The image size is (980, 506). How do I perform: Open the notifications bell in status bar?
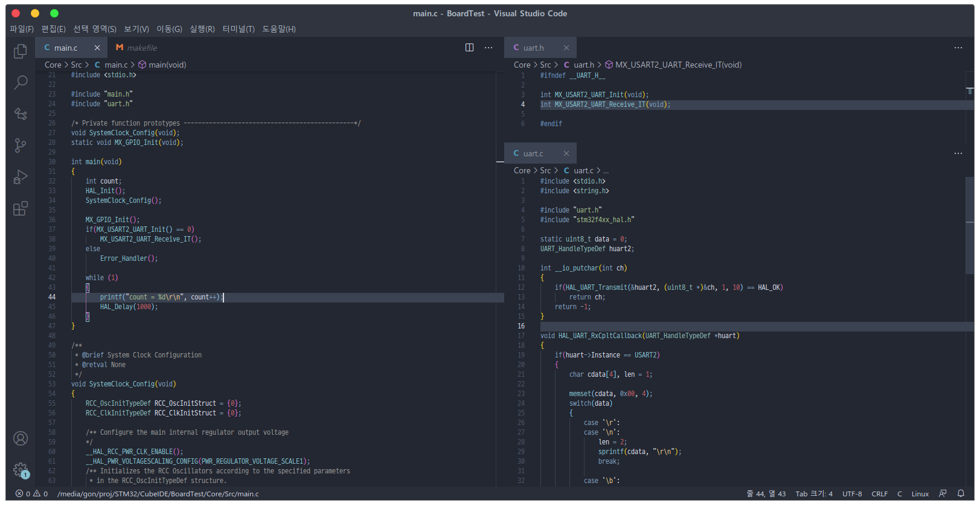point(961,493)
